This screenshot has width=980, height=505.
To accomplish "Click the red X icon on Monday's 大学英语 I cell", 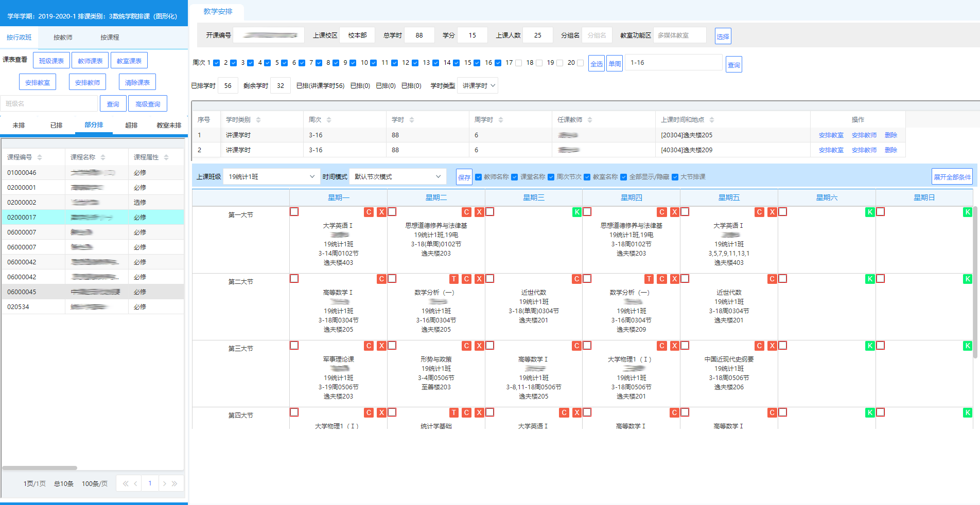I will 381,212.
